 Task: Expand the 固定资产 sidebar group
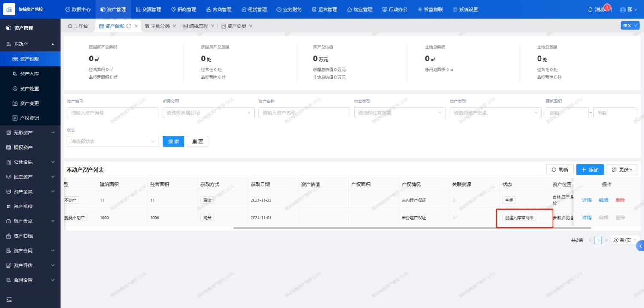tap(30, 177)
